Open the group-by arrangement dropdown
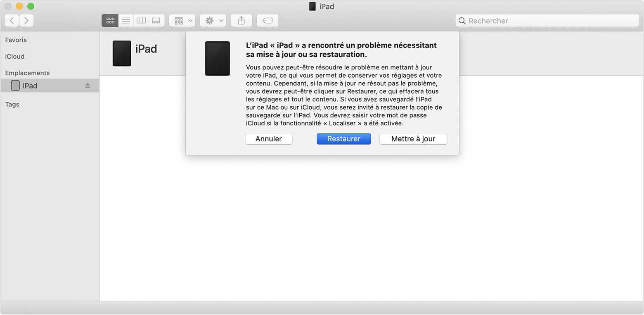644x315 pixels. tap(182, 21)
